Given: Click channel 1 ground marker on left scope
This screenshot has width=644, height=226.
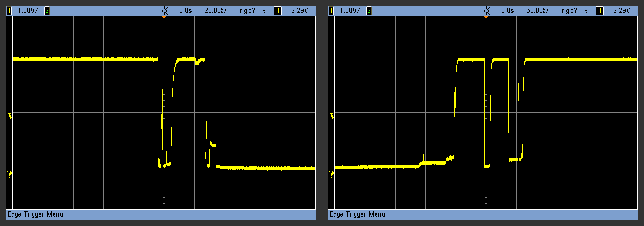Looking at the screenshot, I should tap(10, 174).
